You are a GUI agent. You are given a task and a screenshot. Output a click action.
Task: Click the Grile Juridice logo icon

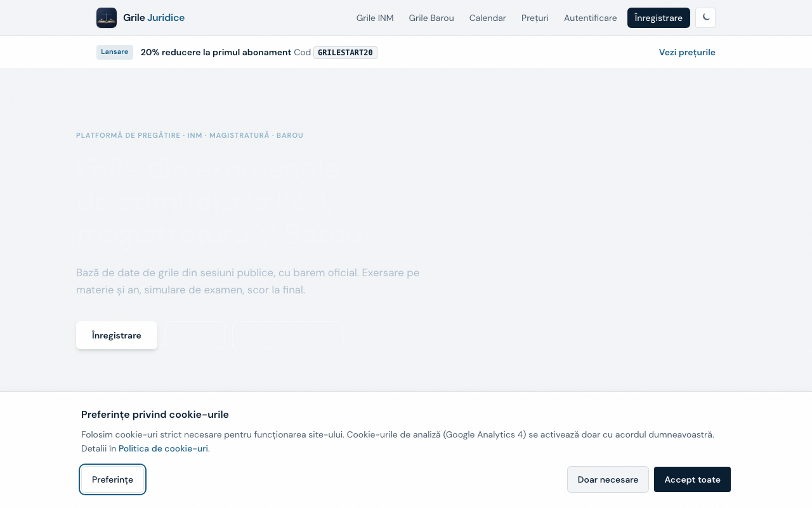tap(107, 18)
